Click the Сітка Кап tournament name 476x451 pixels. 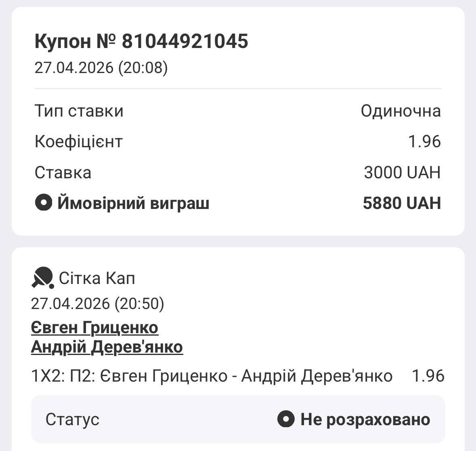97,278
